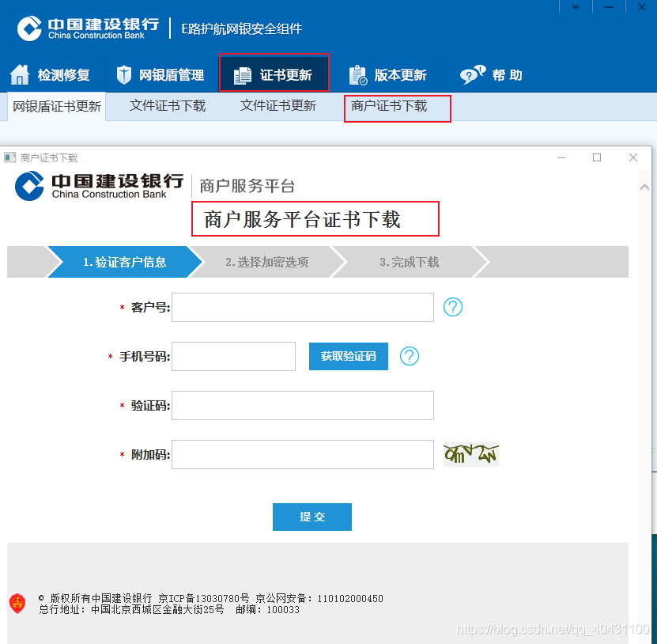The width and height of the screenshot is (657, 644).
Task: Click the 邮编: 100033 footer text
Action: point(268,610)
